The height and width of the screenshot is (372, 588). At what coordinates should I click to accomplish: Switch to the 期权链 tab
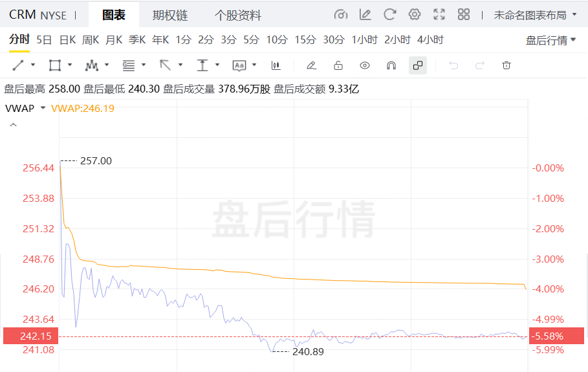coord(169,15)
